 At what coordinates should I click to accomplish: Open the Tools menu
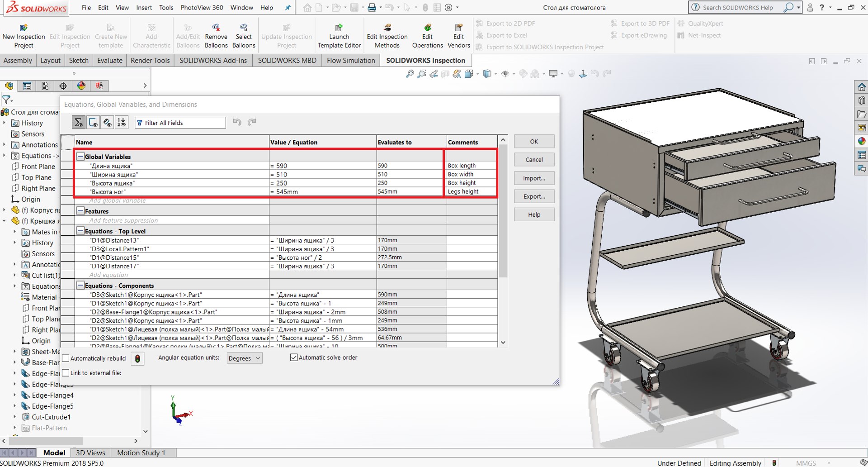tap(166, 8)
